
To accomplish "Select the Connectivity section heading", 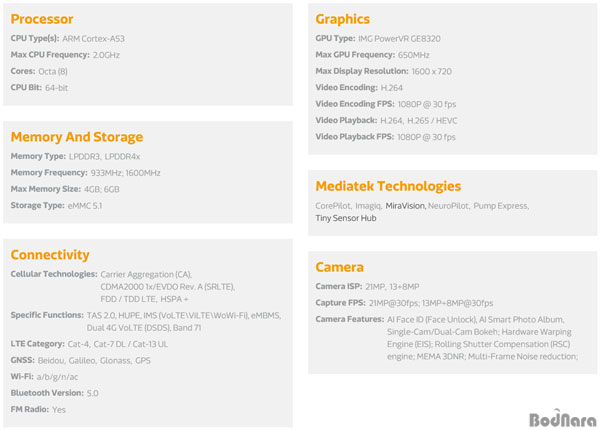I will click(50, 255).
